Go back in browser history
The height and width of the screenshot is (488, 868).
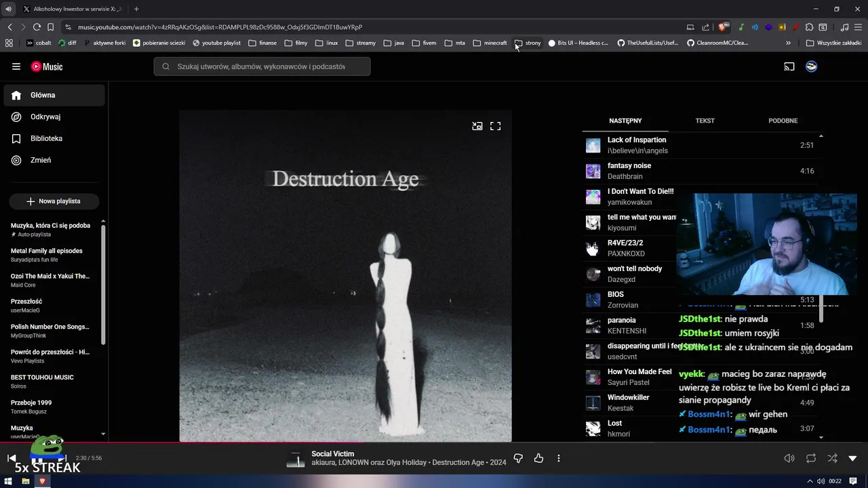click(9, 27)
